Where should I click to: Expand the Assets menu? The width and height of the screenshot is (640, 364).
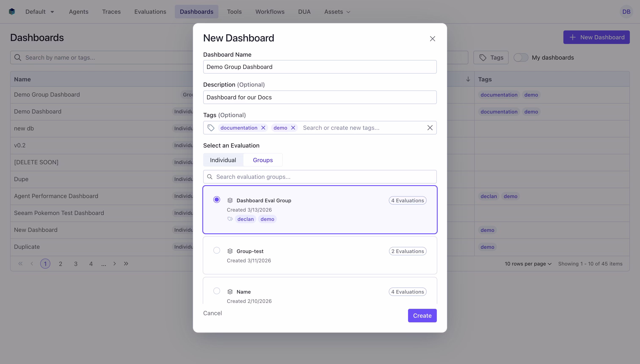click(x=337, y=11)
